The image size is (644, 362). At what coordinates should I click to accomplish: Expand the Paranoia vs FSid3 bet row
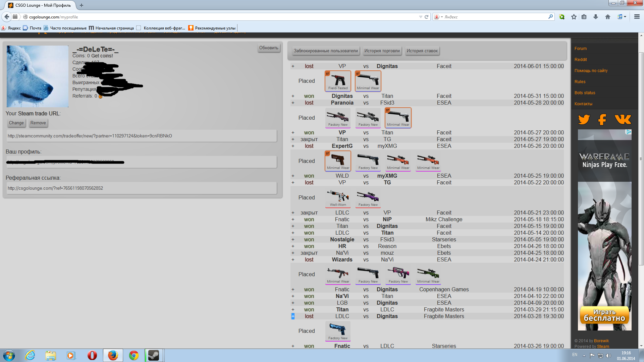293,103
